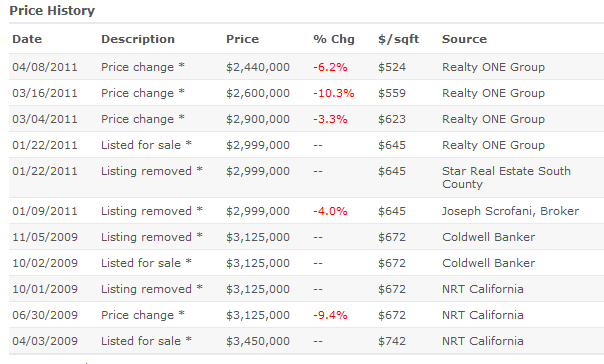Screen dimensions: 604x364
Task: Click the Source column header
Action: (464, 39)
